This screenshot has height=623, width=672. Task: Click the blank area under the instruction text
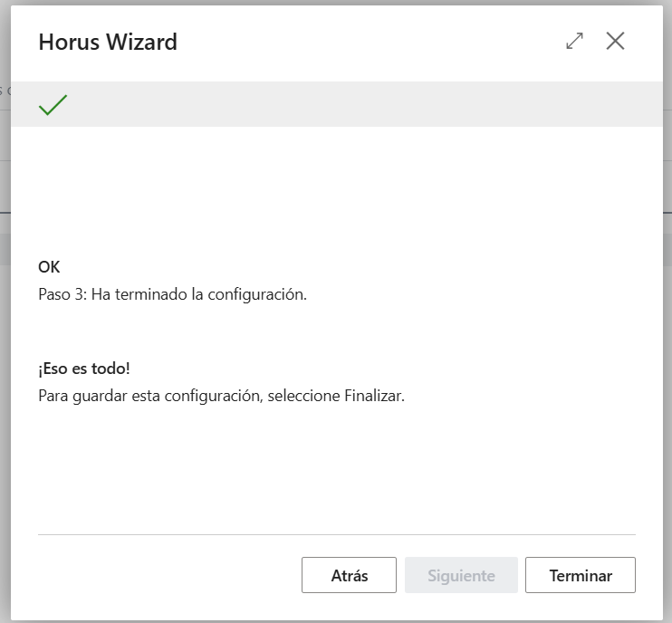pyautogui.click(x=337, y=467)
